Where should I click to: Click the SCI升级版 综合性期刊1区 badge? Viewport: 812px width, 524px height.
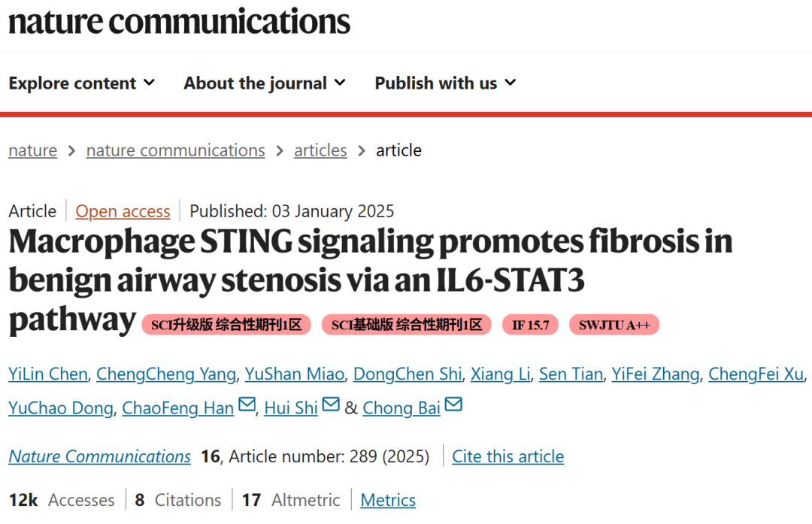tap(226, 325)
